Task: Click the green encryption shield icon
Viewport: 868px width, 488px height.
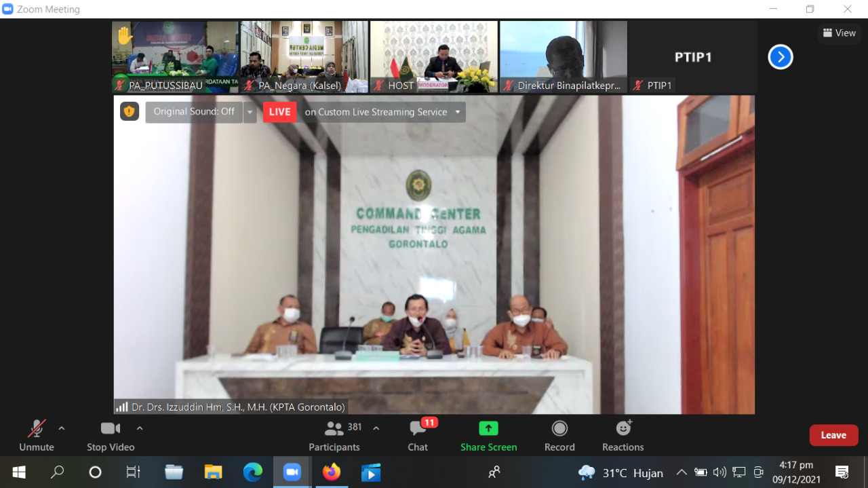Action: [130, 111]
